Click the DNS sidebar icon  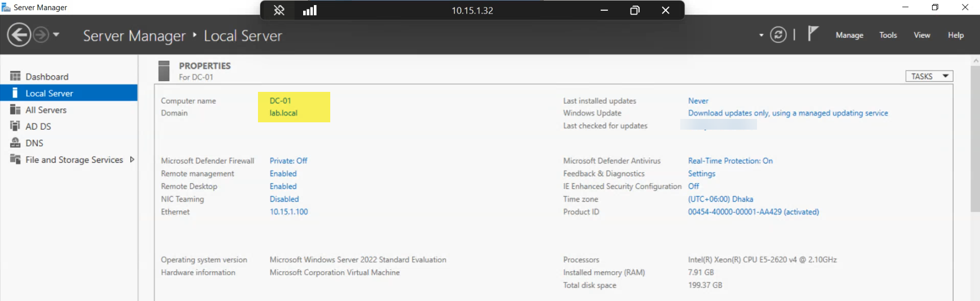pos(15,143)
